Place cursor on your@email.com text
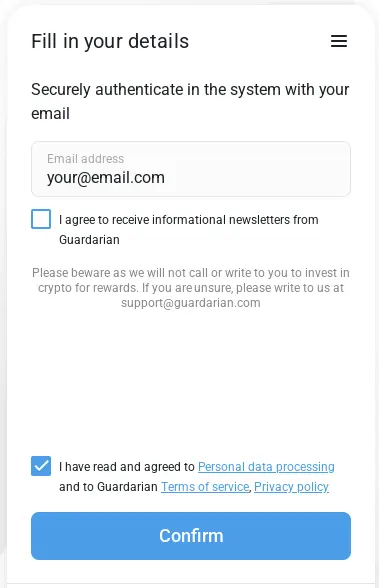This screenshot has width=379, height=588. click(x=106, y=178)
